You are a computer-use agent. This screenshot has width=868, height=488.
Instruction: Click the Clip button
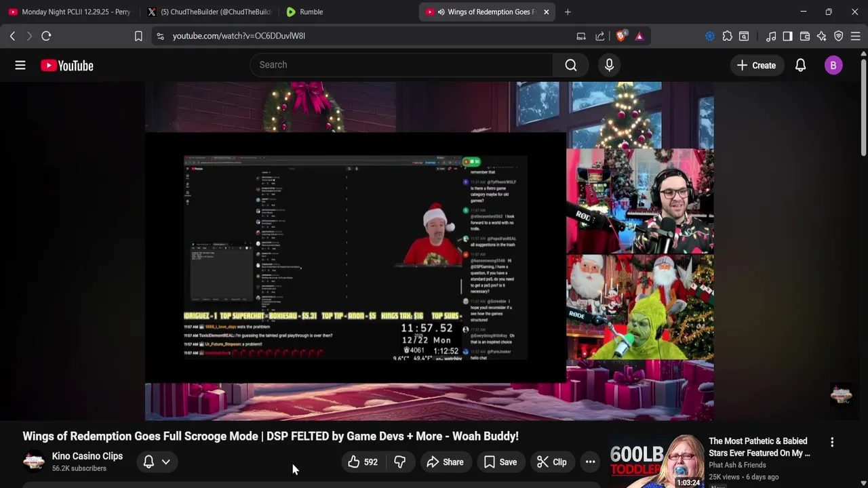point(551,462)
